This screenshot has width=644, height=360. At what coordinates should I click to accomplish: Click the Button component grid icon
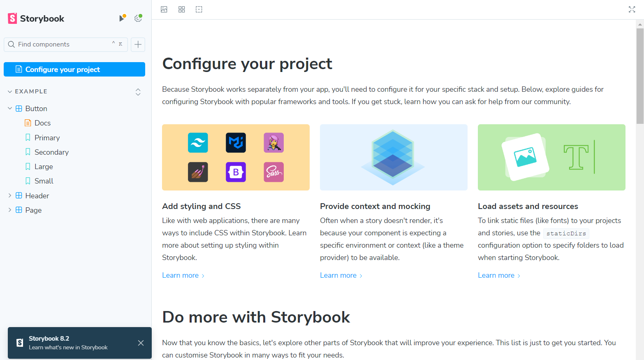click(19, 109)
